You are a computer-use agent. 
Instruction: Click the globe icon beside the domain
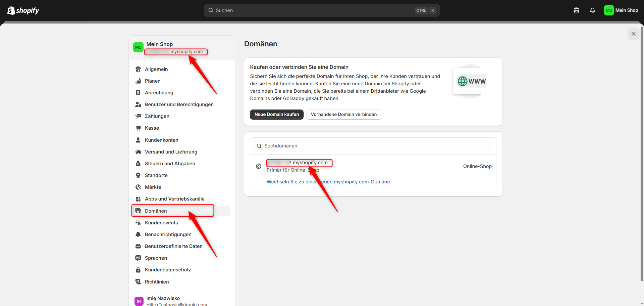pos(259,166)
